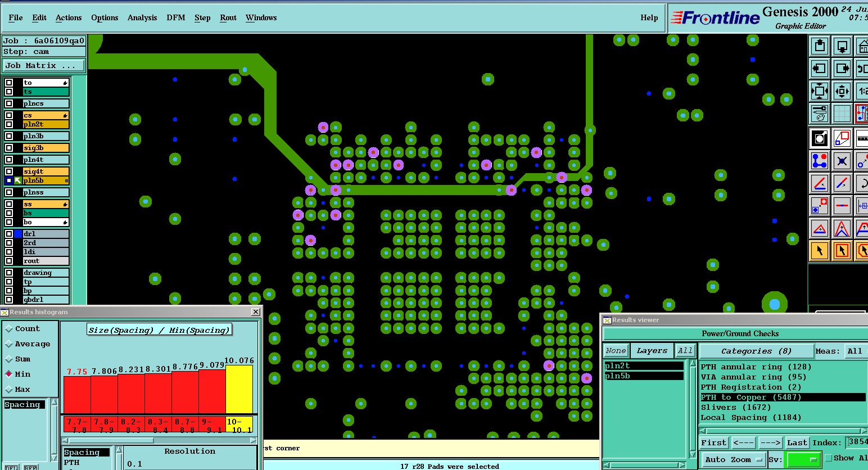Viewport: 868px width, 470px height.
Task: Select the Max radio option
Action: [9, 390]
